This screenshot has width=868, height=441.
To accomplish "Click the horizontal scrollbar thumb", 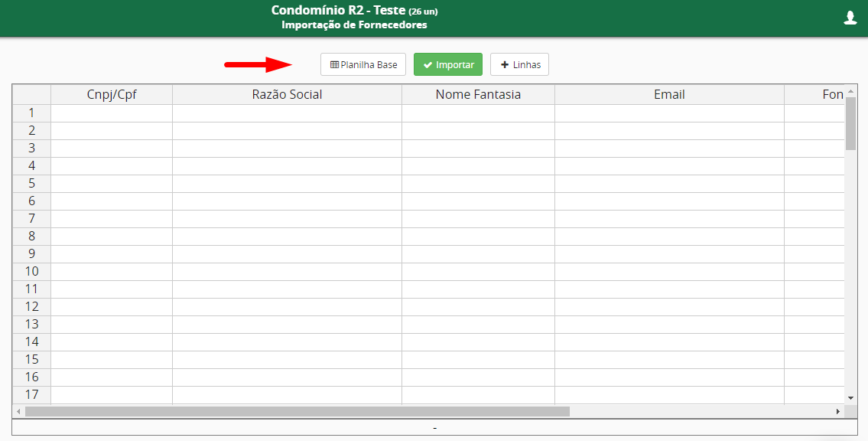I will point(297,412).
